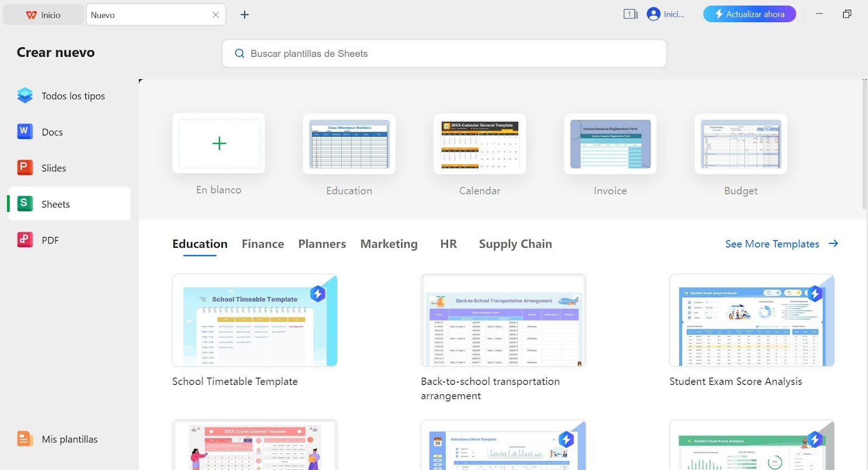This screenshot has height=470, width=868.
Task: Switch to the Supply Chain templates tab
Action: click(515, 244)
